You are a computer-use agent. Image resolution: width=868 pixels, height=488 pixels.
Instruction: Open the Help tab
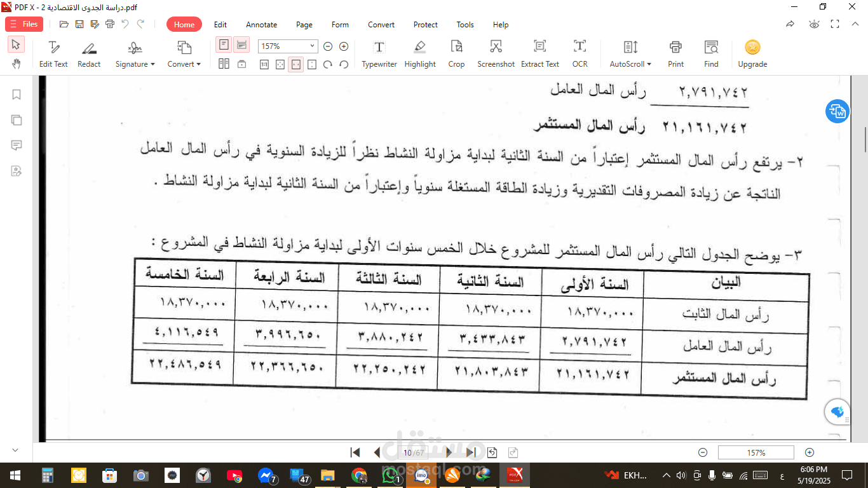(501, 25)
